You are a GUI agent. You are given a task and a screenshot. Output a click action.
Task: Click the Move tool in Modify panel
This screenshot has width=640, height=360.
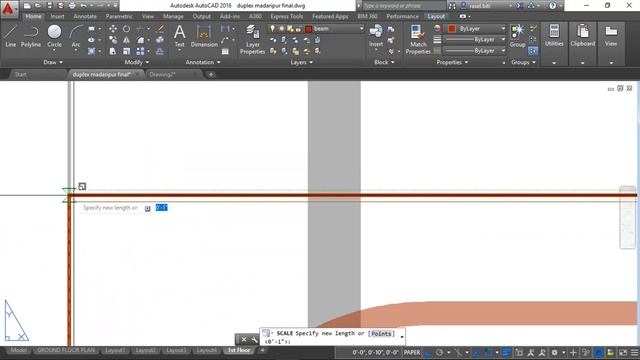[113, 29]
